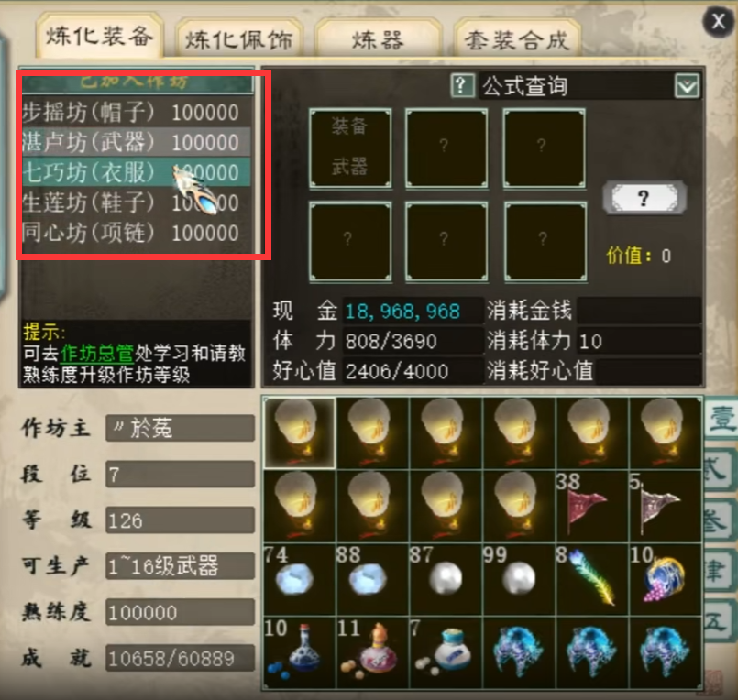Pick the blue-white porcelain potion bottle

point(300,653)
